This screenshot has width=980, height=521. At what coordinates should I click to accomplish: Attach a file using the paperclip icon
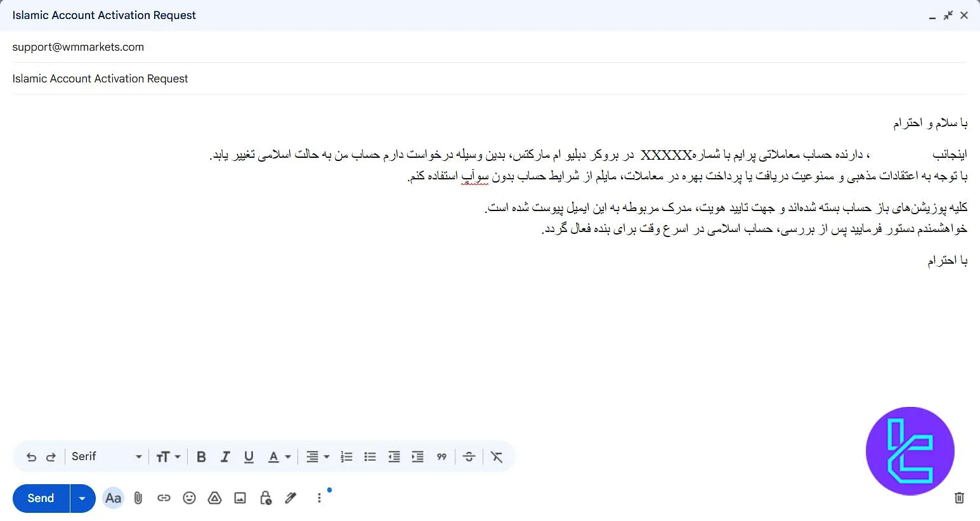pos(138,498)
